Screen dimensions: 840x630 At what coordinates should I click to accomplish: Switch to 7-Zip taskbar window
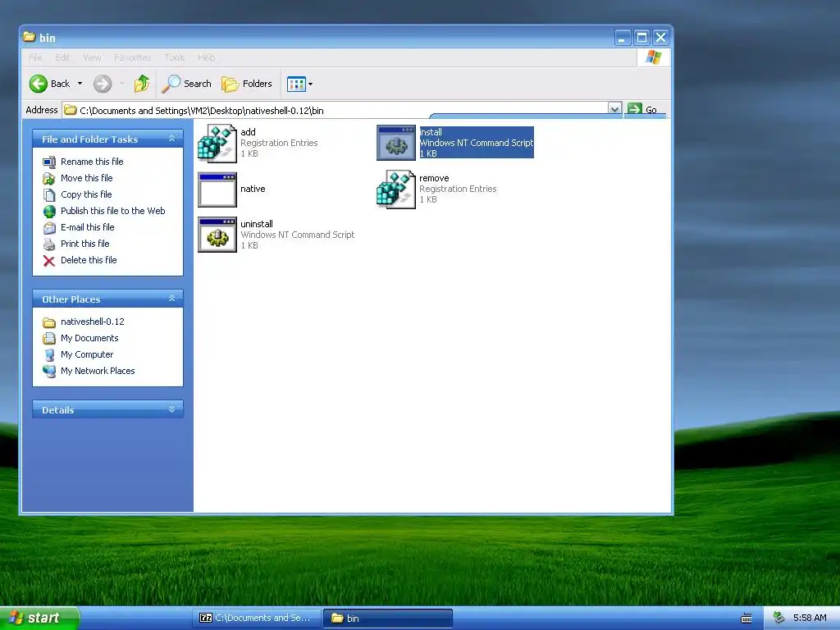point(257,619)
